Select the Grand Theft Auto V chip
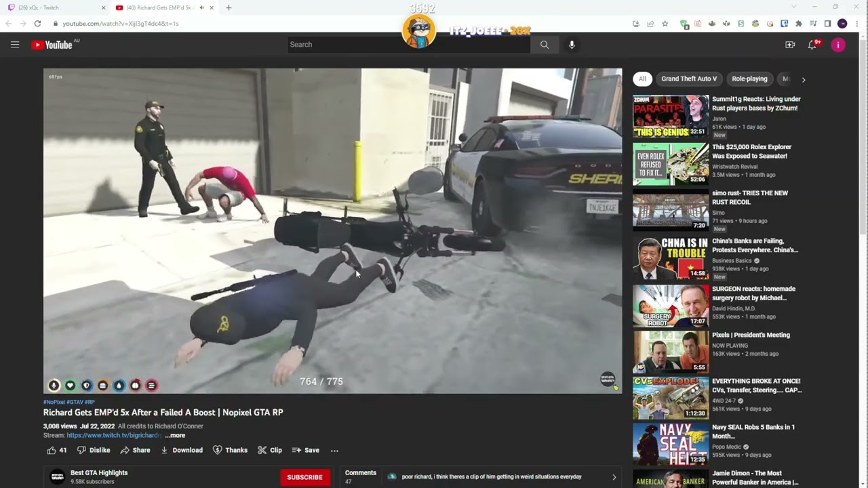This screenshot has width=868, height=488. pos(689,79)
